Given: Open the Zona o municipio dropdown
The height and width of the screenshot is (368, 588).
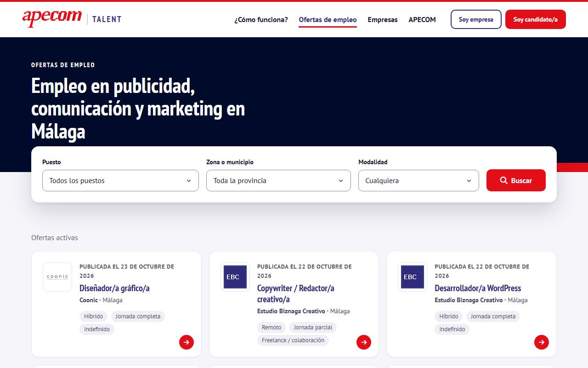Looking at the screenshot, I should click(278, 181).
